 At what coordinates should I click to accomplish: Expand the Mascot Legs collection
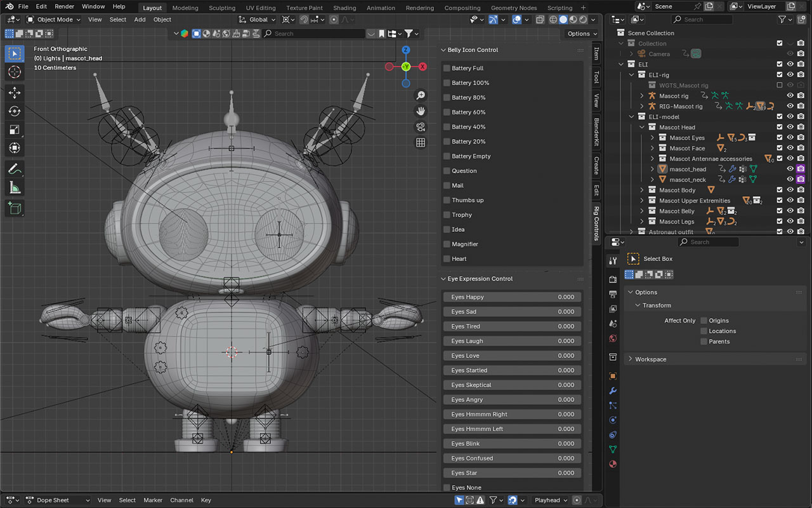coord(642,222)
